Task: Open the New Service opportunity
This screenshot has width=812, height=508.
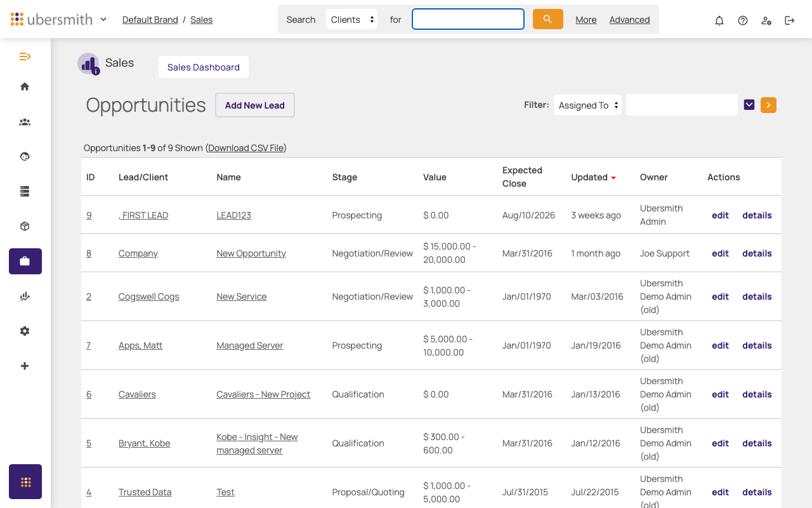Action: coord(242,297)
